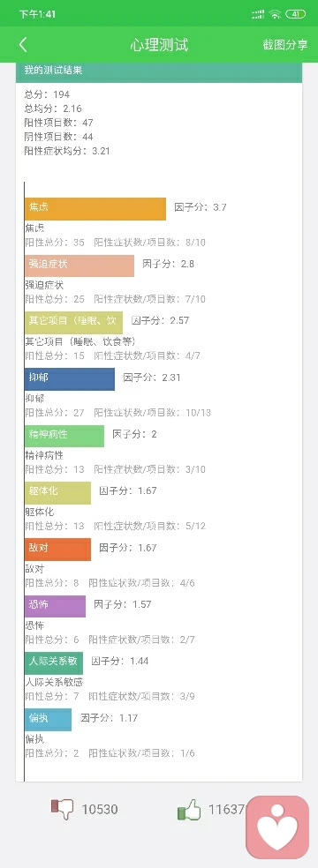Tap the back arrow icon
318x868 pixels.
23,45
